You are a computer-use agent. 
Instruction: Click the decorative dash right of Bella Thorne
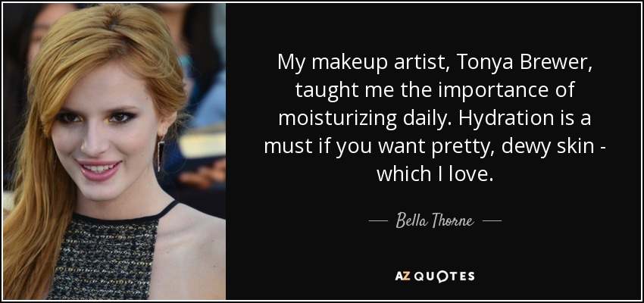pyautogui.click(x=491, y=221)
